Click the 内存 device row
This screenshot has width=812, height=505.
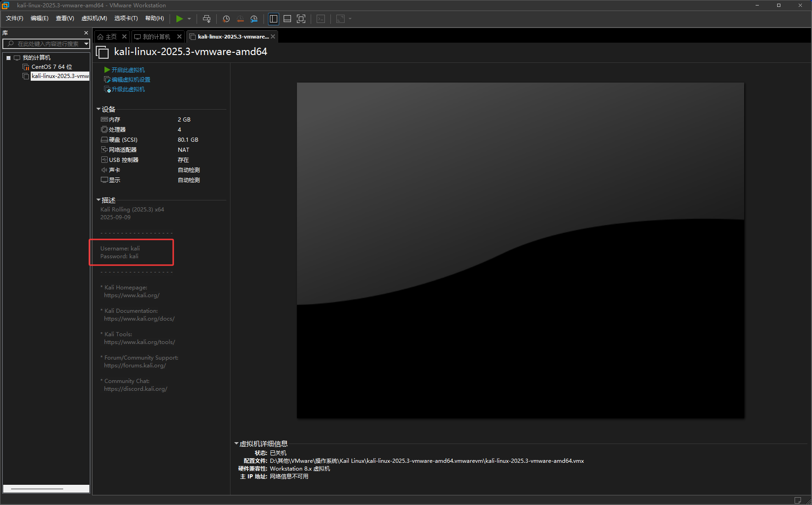[163, 119]
